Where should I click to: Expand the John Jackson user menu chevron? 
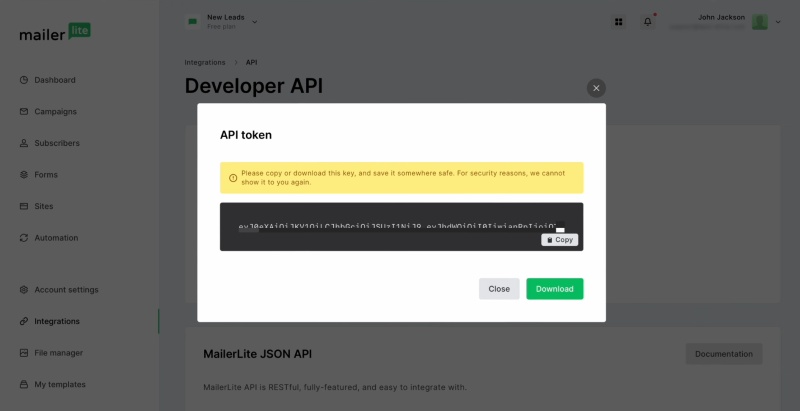(778, 22)
